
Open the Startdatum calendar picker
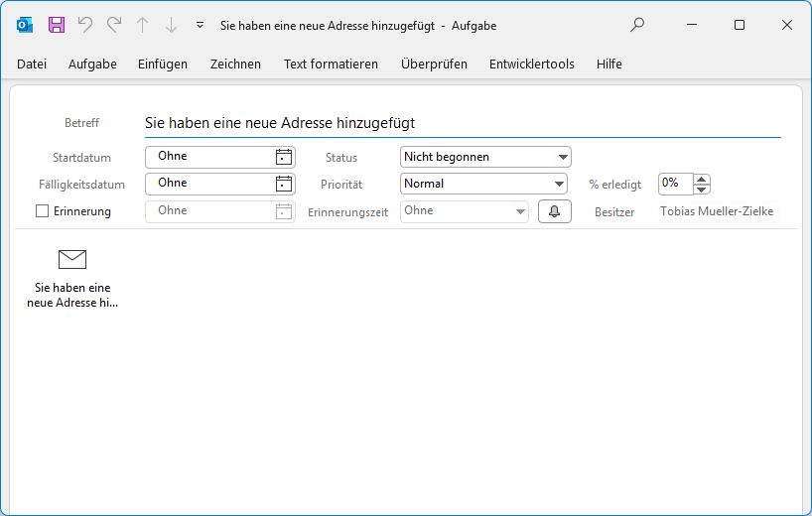(x=284, y=157)
